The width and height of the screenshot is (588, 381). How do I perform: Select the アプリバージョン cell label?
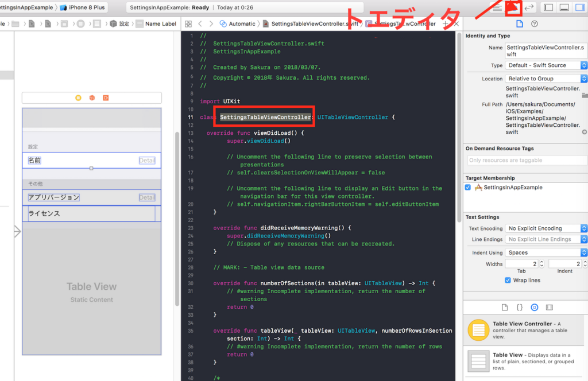click(53, 197)
